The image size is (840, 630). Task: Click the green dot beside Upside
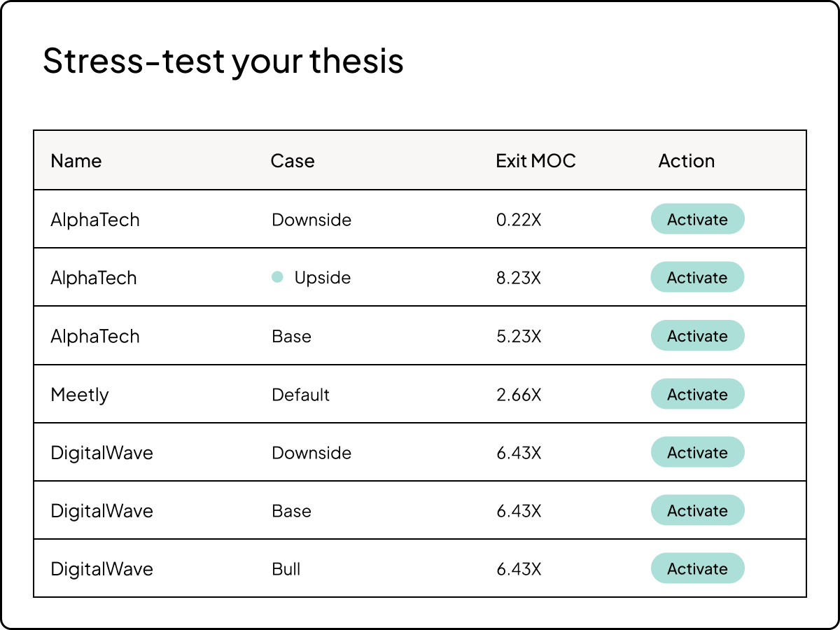click(x=277, y=277)
